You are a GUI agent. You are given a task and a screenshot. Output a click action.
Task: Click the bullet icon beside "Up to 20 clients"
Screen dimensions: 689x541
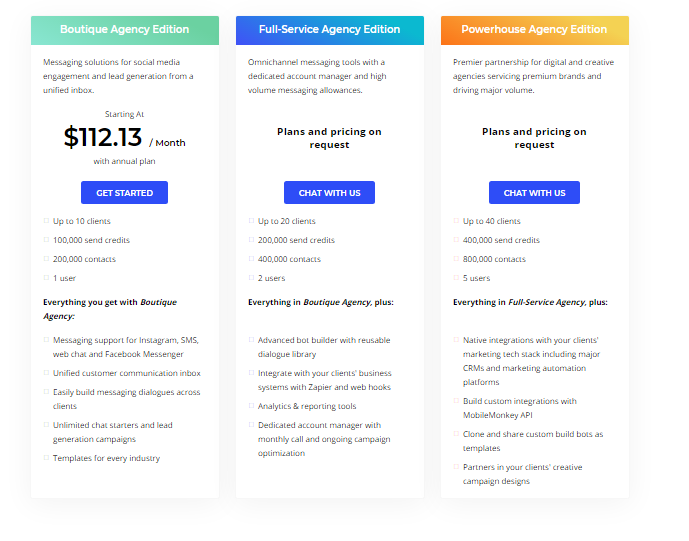(x=251, y=221)
